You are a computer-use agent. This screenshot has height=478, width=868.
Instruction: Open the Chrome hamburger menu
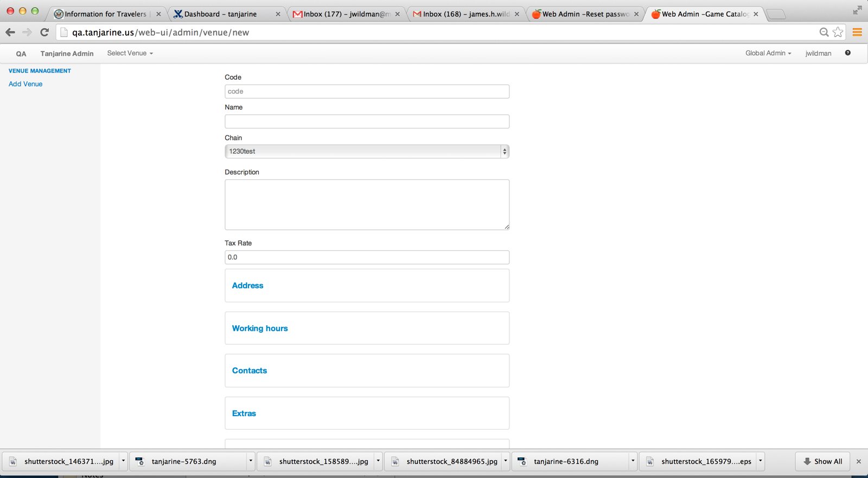click(857, 33)
